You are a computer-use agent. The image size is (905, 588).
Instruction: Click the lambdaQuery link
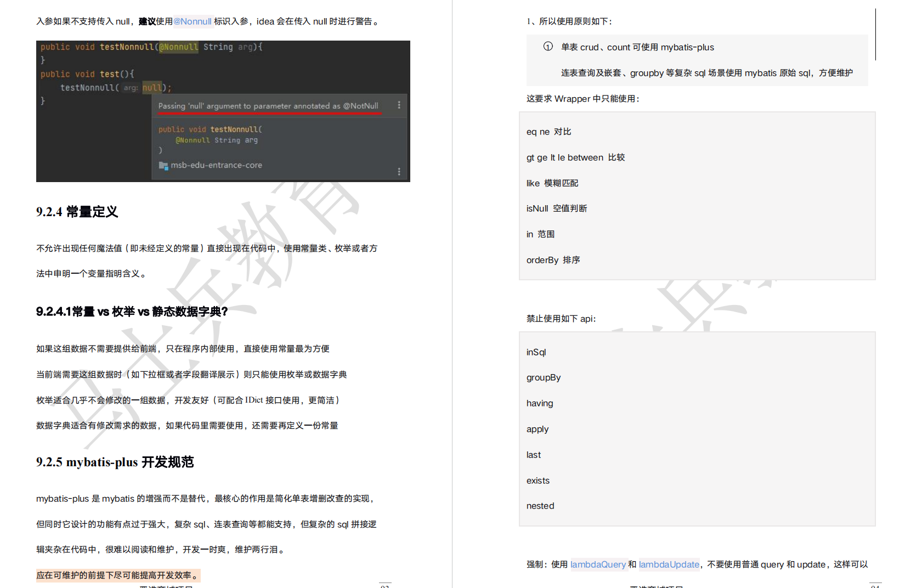pos(598,564)
